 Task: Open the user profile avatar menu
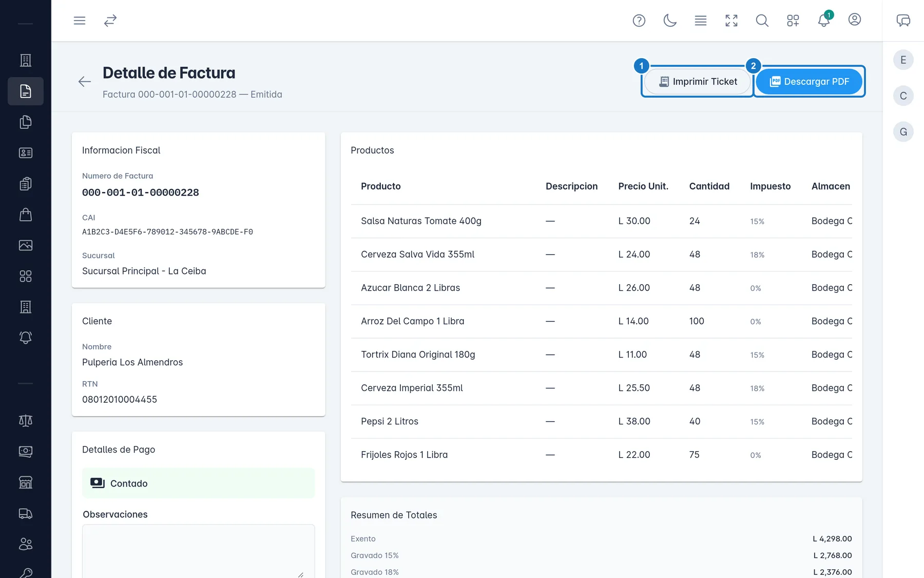click(855, 20)
